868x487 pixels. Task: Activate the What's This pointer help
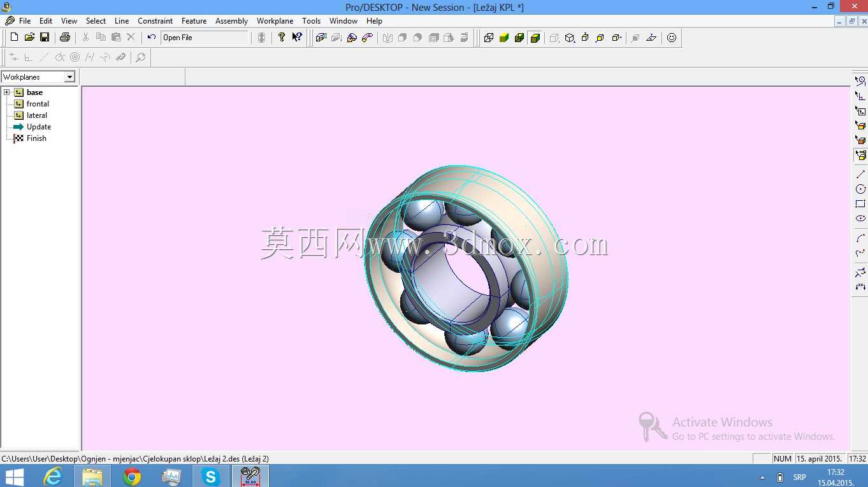point(297,38)
